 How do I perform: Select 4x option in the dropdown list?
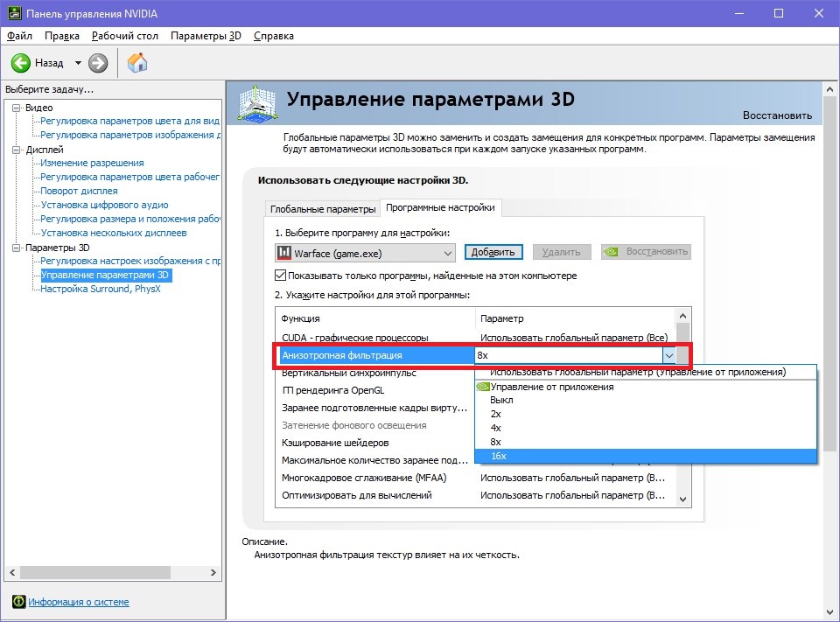[646, 428]
